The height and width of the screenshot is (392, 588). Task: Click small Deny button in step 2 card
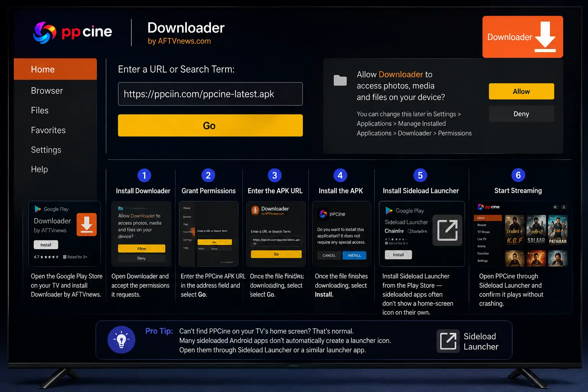click(x=142, y=258)
